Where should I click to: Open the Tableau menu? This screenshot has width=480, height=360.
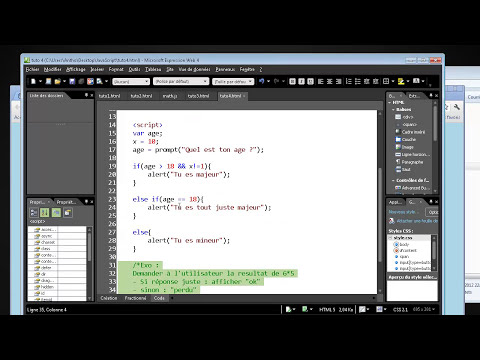tap(153, 69)
